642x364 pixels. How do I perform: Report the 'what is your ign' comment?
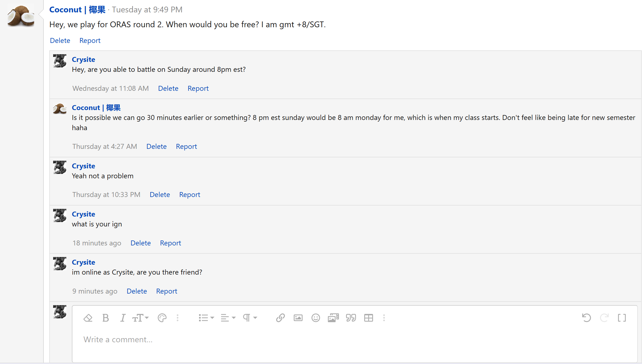pos(170,243)
